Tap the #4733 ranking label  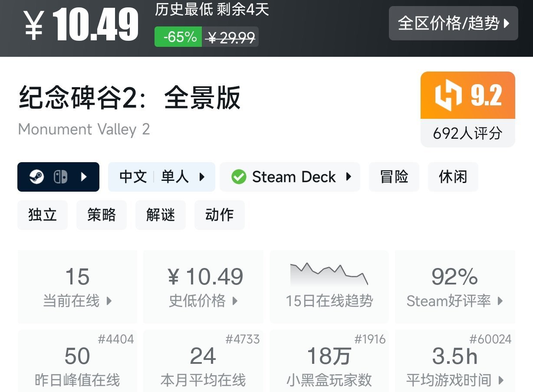[x=243, y=339]
